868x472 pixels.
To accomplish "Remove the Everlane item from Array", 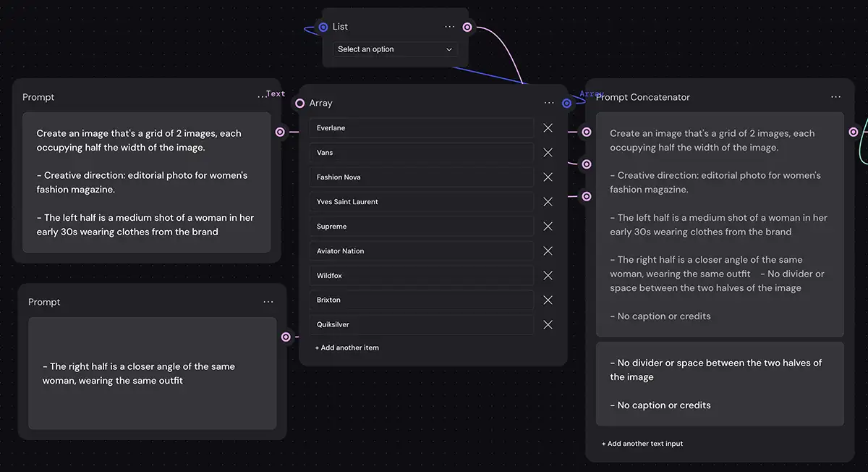I will (x=548, y=128).
